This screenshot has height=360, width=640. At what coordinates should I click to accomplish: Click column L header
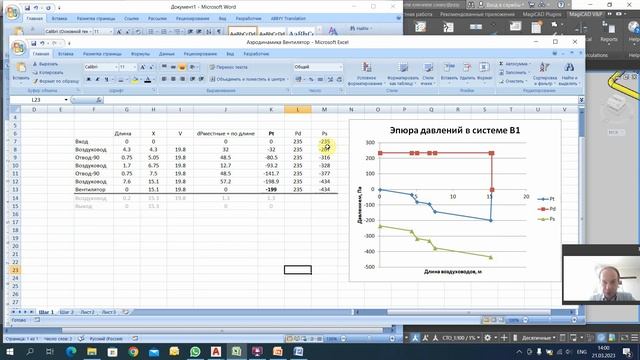(x=298, y=109)
